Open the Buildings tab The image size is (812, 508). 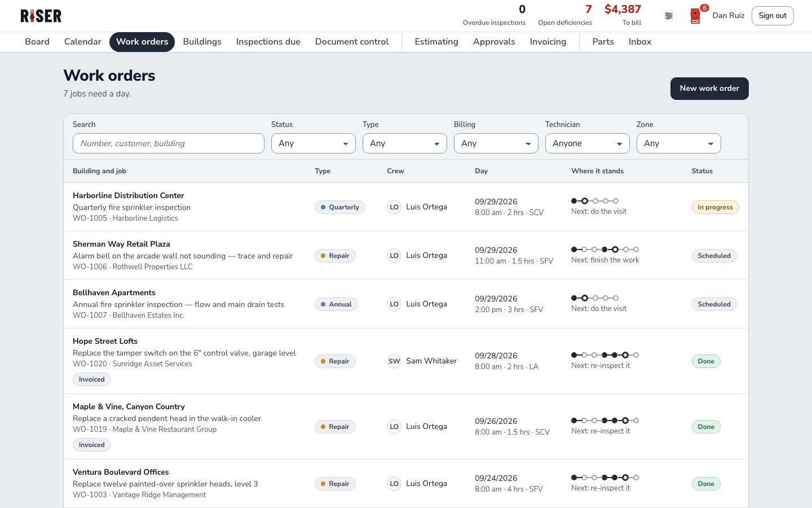pyautogui.click(x=202, y=42)
